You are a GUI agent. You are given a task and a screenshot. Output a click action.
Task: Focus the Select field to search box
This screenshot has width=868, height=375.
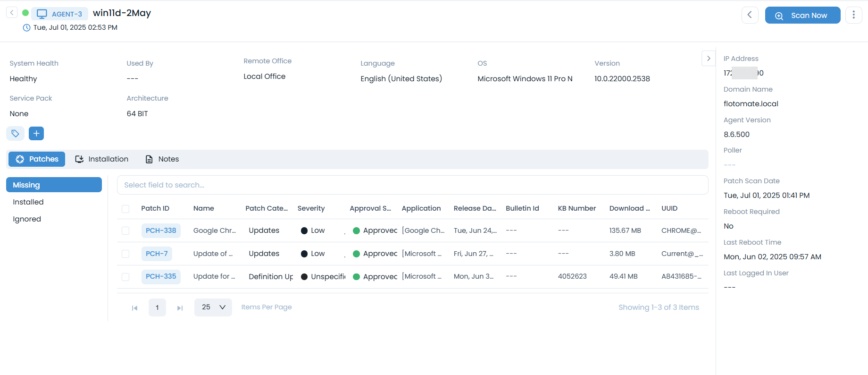pyautogui.click(x=412, y=185)
